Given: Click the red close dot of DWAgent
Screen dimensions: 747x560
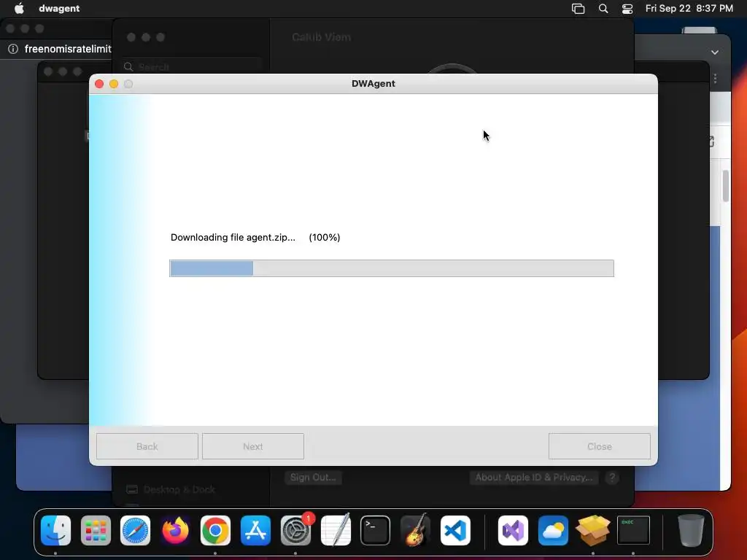Looking at the screenshot, I should [x=99, y=84].
